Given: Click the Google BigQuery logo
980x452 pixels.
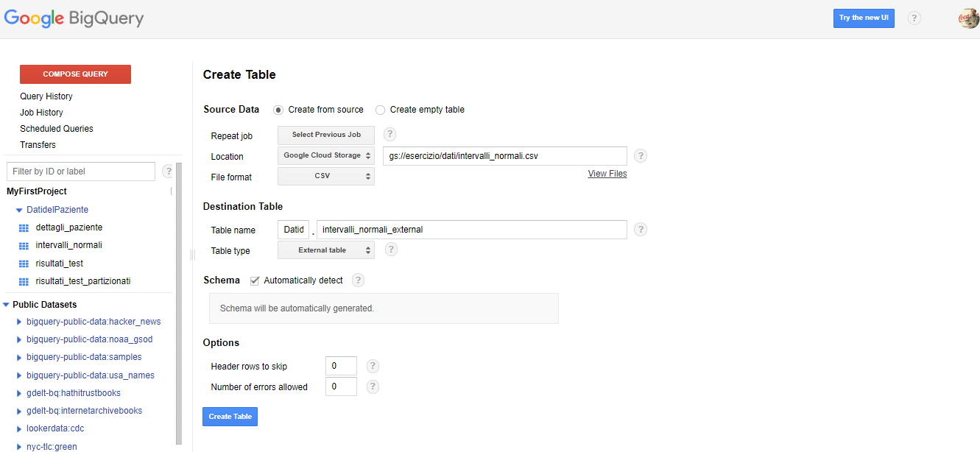Looking at the screenshot, I should coord(74,18).
